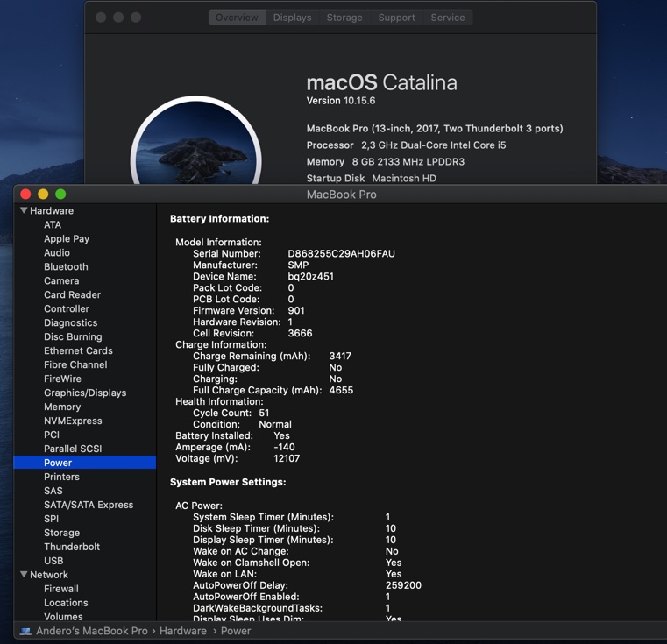Select Locations under Network
Viewport: 667px width, 644px height.
tap(66, 603)
